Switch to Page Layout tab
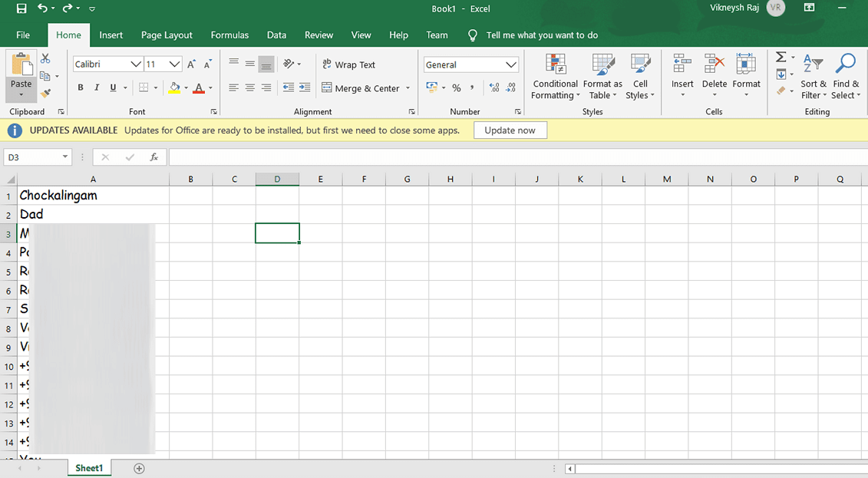868x478 pixels. tap(167, 35)
